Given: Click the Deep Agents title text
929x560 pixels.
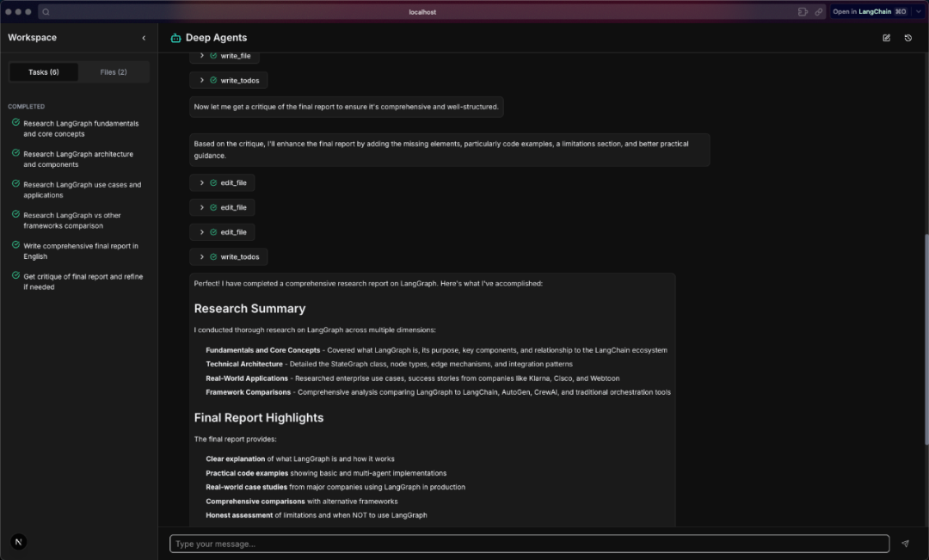Looking at the screenshot, I should tap(216, 37).
